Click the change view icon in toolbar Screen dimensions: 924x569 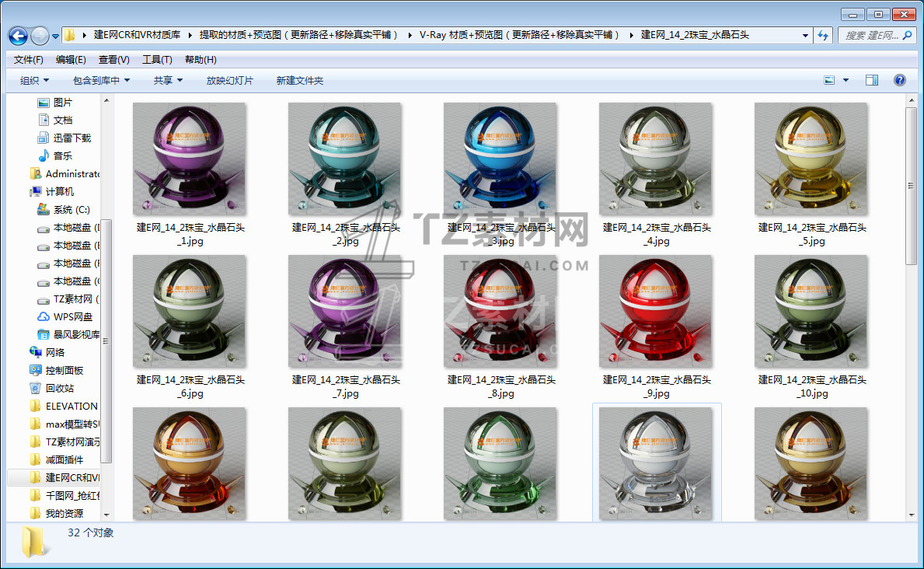829,80
